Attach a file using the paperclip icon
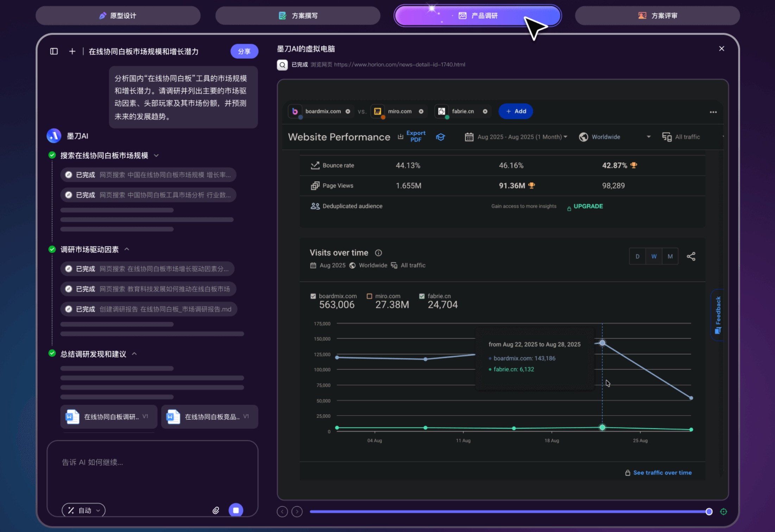Viewport: 775px width, 532px height. pos(216,510)
